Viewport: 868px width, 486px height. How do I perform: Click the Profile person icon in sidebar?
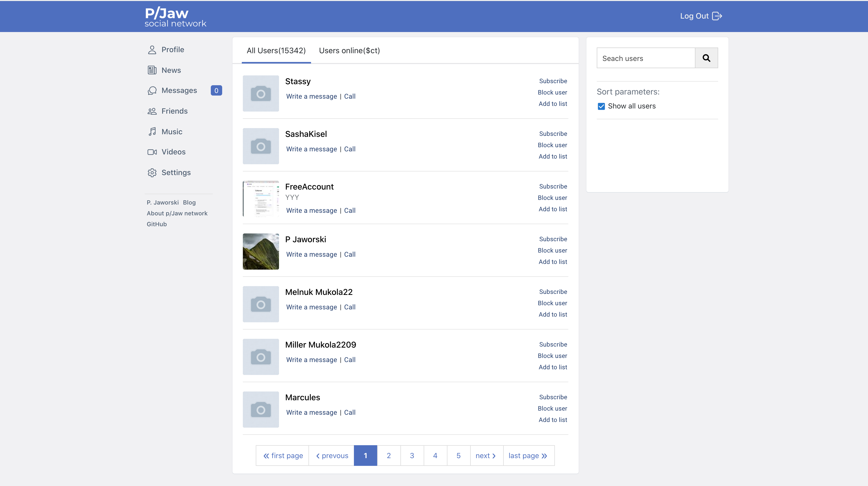tap(152, 50)
